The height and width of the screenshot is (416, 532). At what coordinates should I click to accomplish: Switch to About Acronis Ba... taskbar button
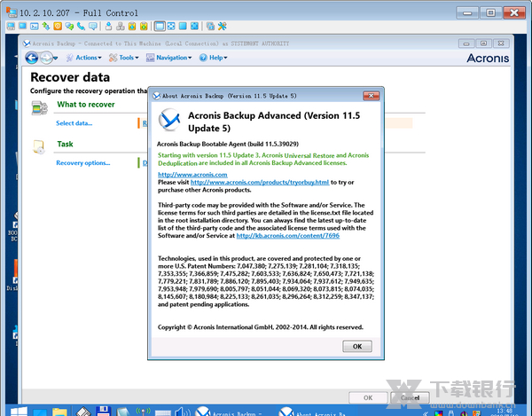pyautogui.click(x=314, y=412)
